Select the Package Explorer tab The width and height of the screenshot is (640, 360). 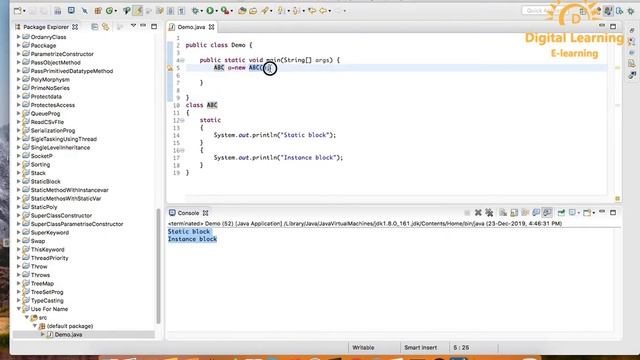click(46, 27)
